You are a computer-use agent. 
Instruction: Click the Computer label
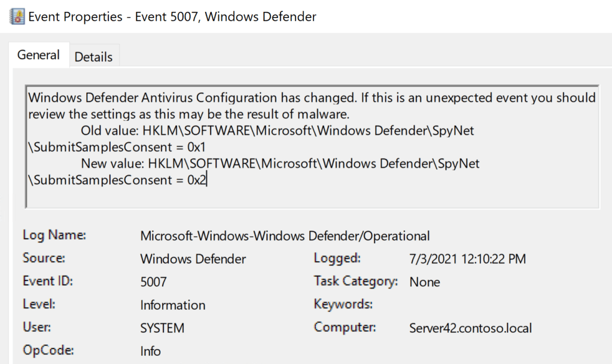345,328
